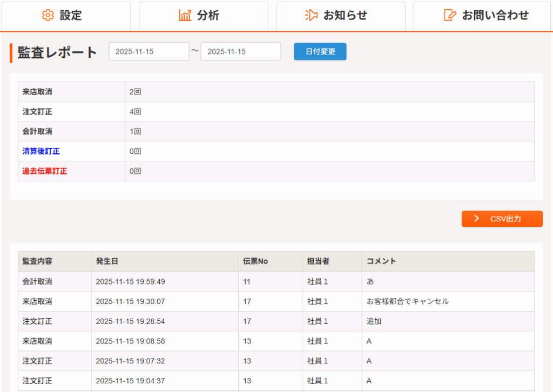Click the megaphone icon beside お知らせ

point(311,16)
